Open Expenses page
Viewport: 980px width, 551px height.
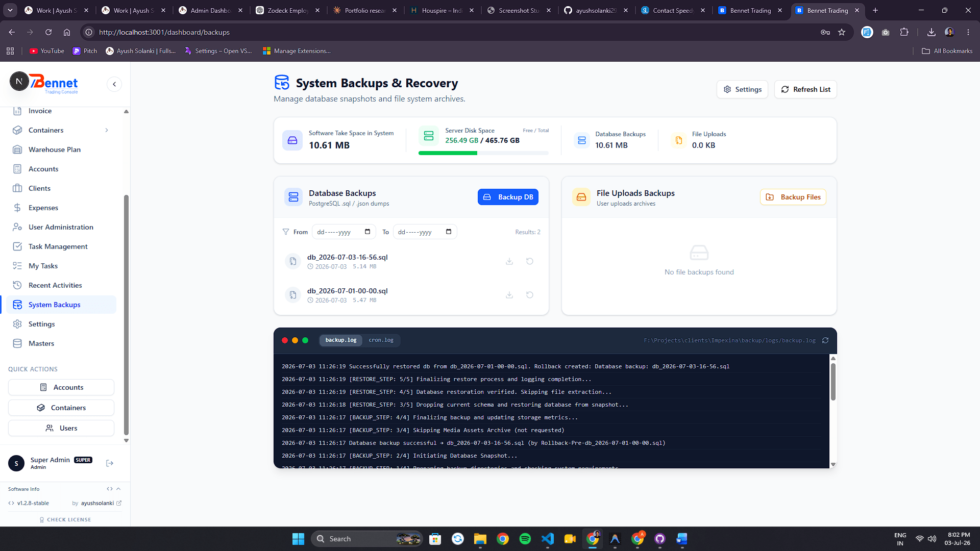[x=61, y=208]
